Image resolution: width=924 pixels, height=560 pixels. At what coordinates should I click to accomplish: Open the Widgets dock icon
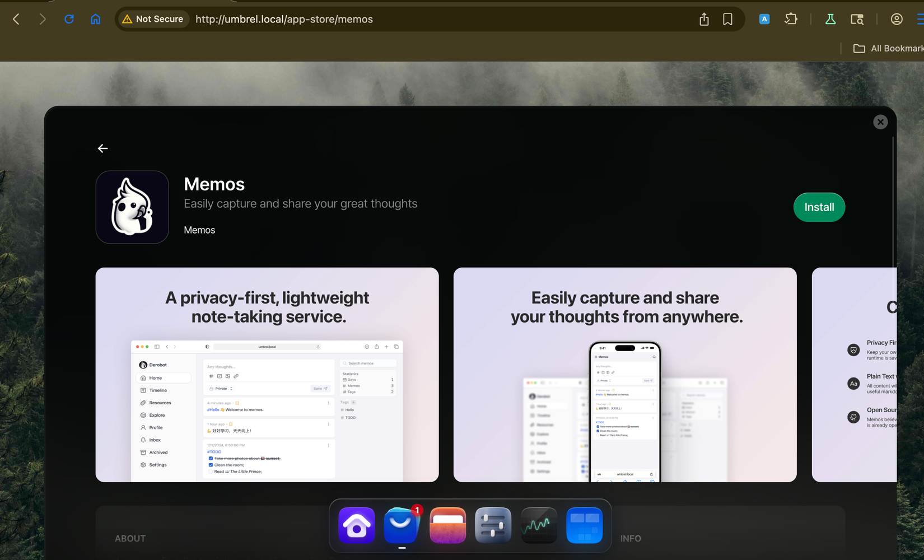584,525
